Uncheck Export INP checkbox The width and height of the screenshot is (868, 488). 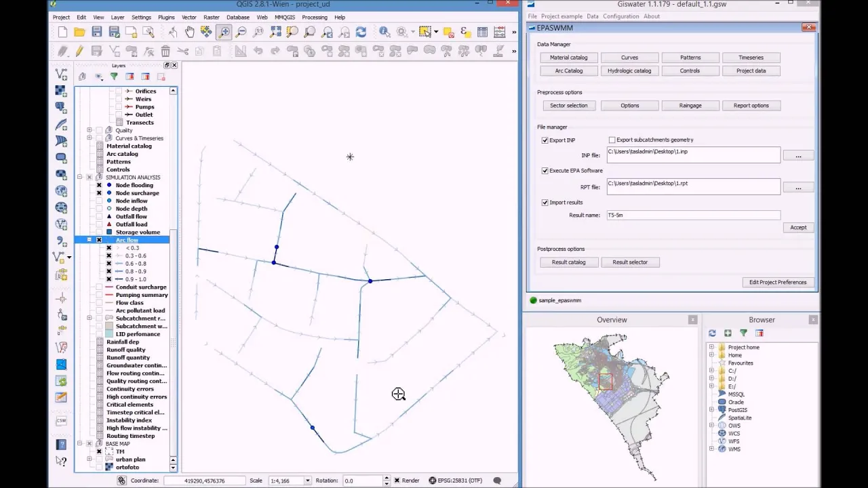545,140
